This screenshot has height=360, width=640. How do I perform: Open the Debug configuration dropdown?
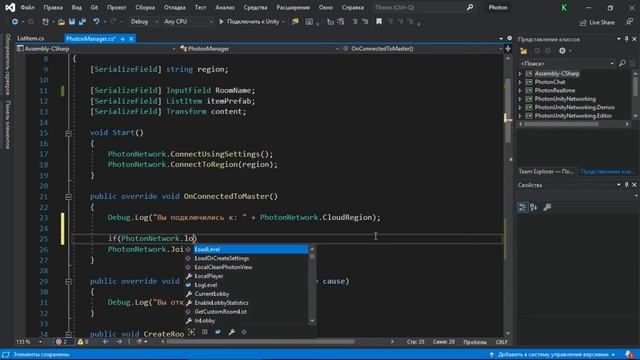(144, 22)
